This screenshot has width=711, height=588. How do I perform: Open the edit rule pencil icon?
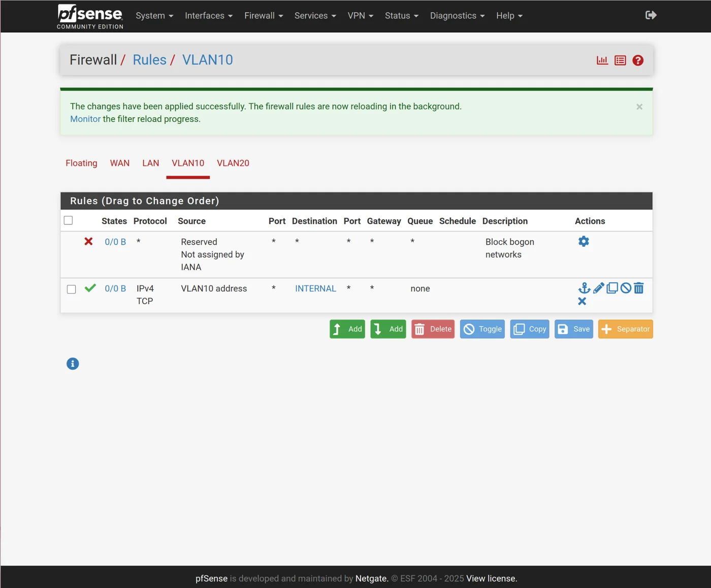pyautogui.click(x=598, y=288)
